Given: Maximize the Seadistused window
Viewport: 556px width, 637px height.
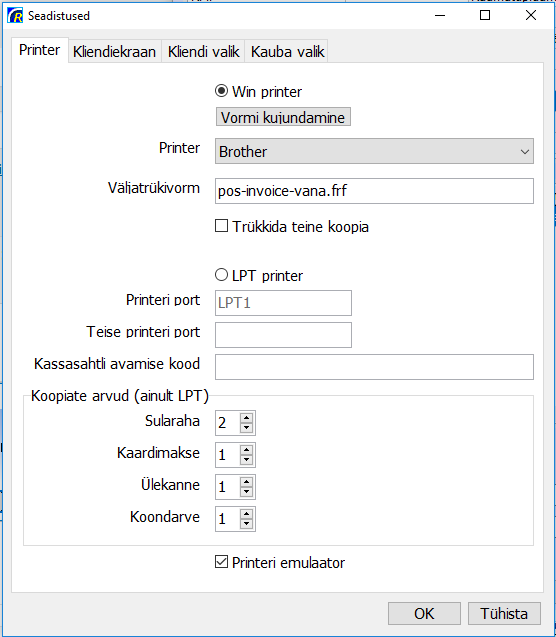Looking at the screenshot, I should pos(485,15).
